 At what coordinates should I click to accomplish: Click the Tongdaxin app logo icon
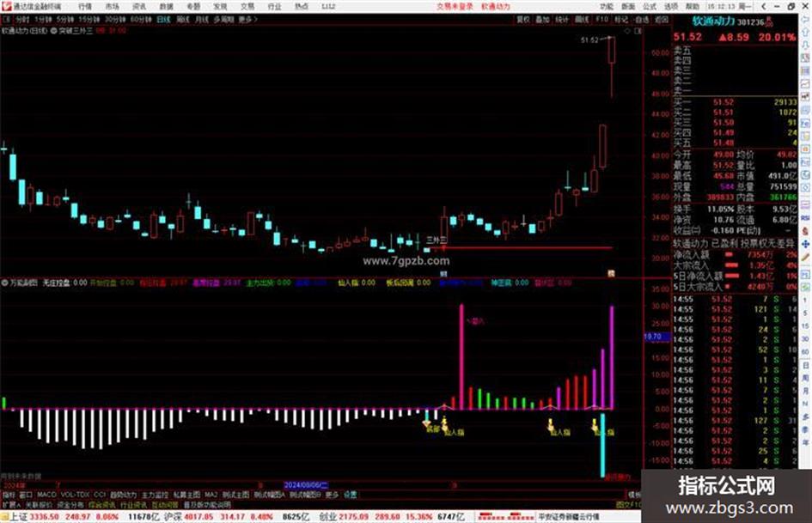[x=6, y=6]
